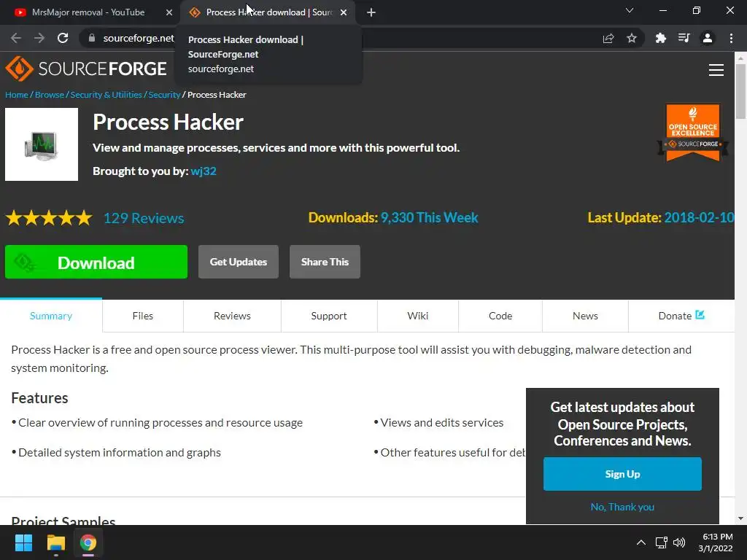This screenshot has width=747, height=560.
Task: Open File Explorer from the taskbar
Action: 55,542
